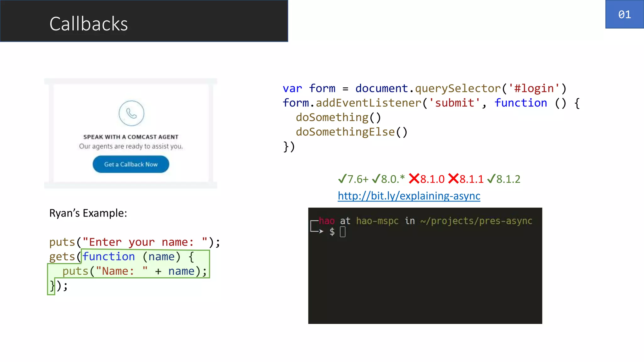The width and height of the screenshot is (644, 362).
Task: Click the blue slide number 01 badge
Action: 624,14
